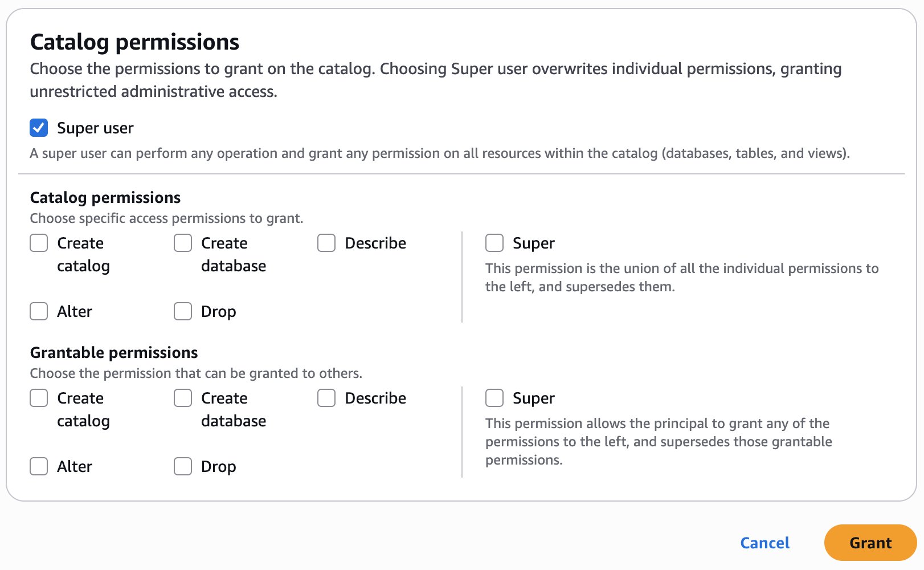The image size is (924, 570).
Task: Check Drop under Grantable permissions
Action: pos(183,467)
